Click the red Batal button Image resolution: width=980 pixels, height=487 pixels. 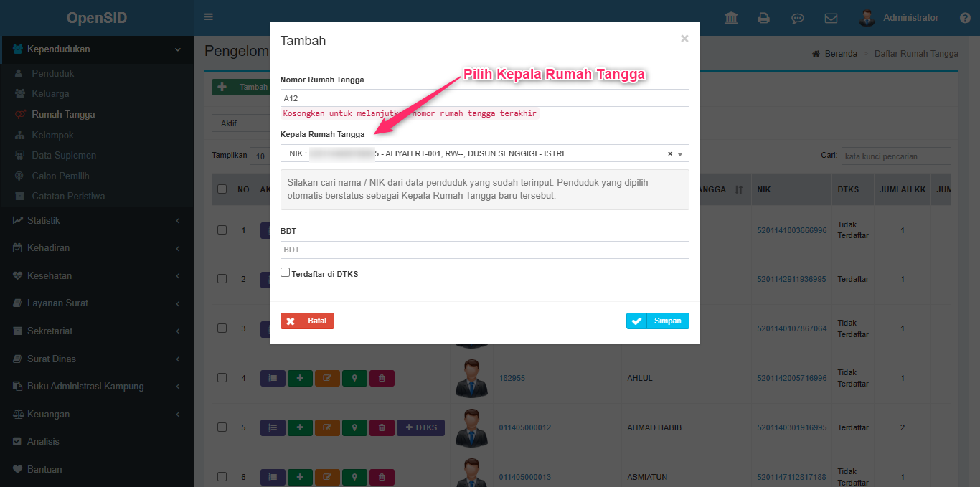pos(307,321)
